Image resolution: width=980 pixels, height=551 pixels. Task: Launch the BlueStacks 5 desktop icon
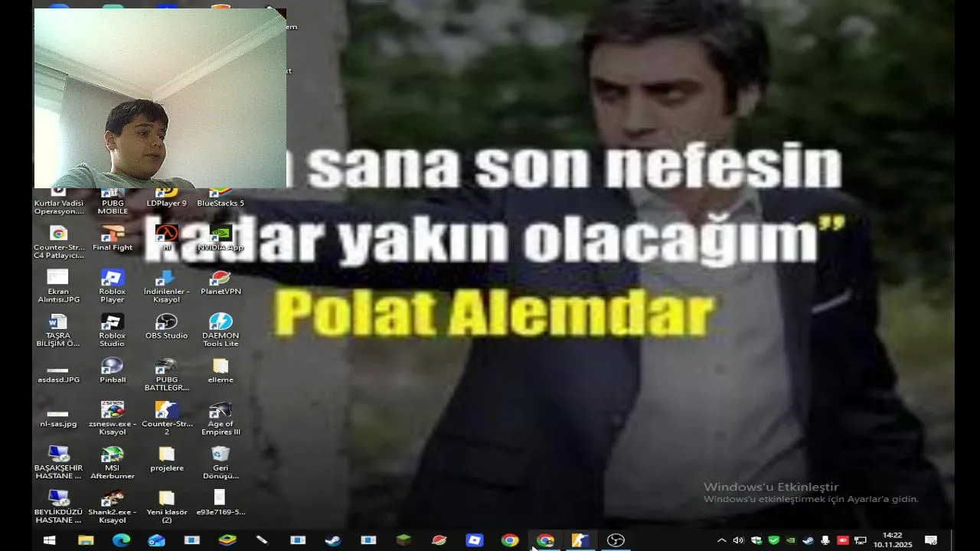pos(220,198)
